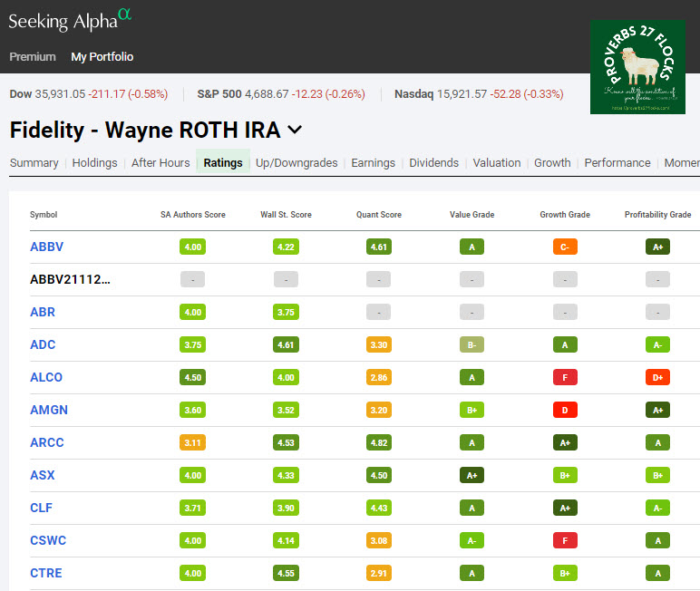700x591 pixels.
Task: Sort by the Quant Score column header
Action: click(380, 215)
